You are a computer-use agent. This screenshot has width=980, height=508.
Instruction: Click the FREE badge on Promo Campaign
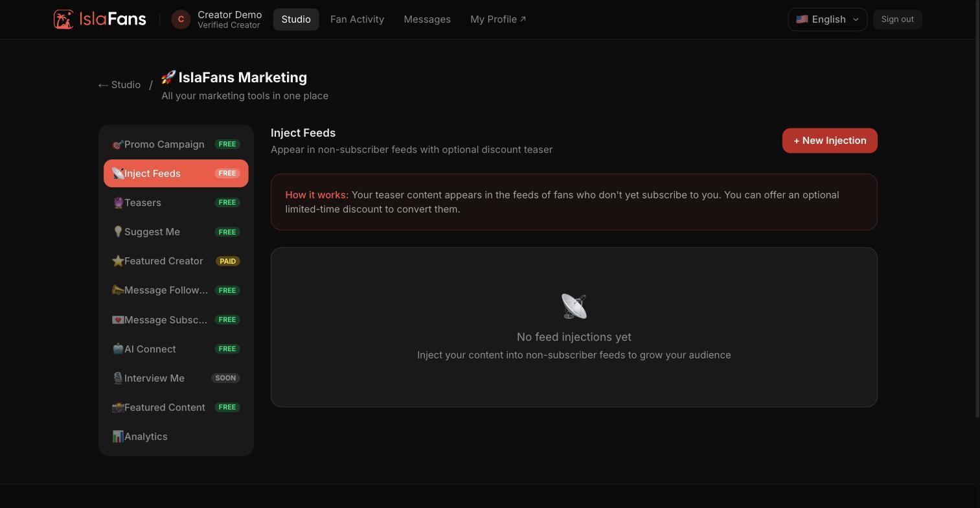tap(227, 144)
